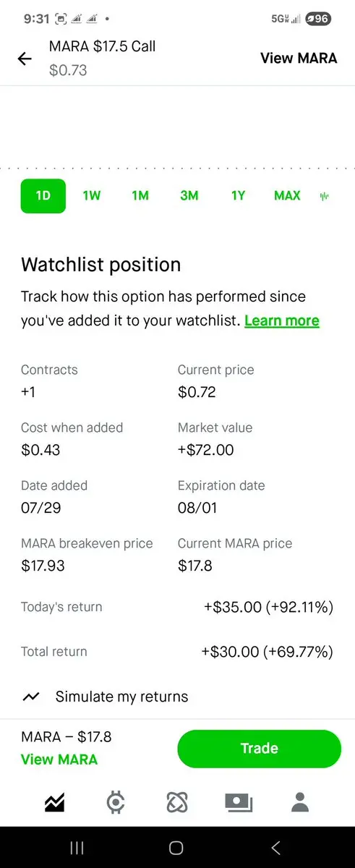
Task: Open the retirement atom icon tab
Action: click(177, 801)
